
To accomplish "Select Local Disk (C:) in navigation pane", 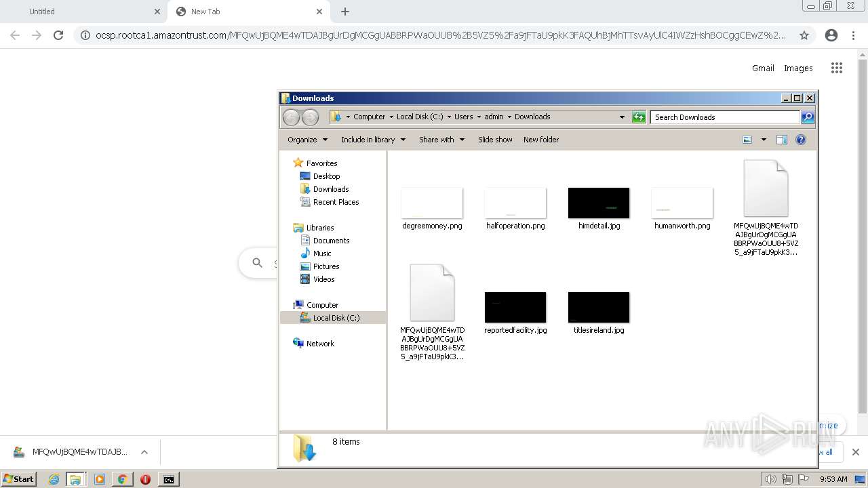I will pyautogui.click(x=333, y=318).
